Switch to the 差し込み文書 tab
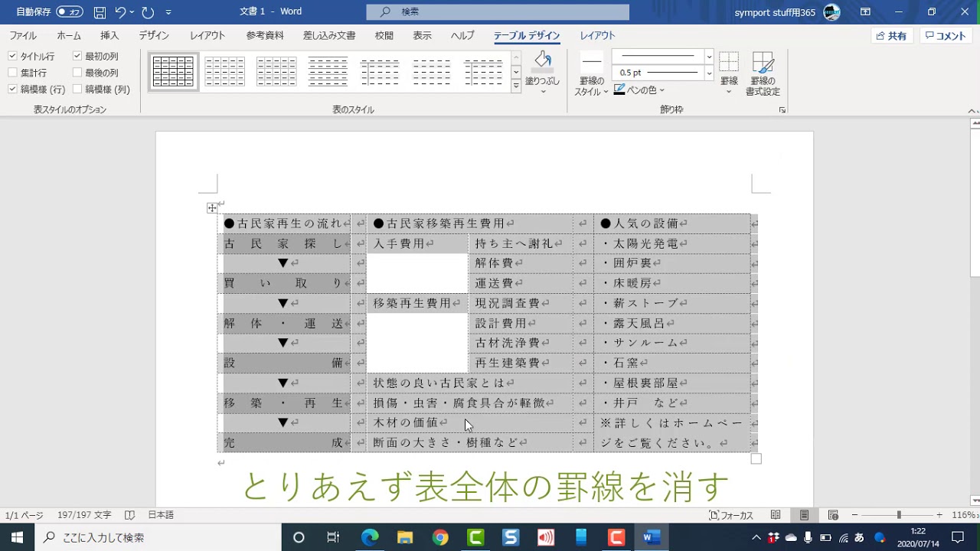The width and height of the screenshot is (980, 551). coord(329,36)
